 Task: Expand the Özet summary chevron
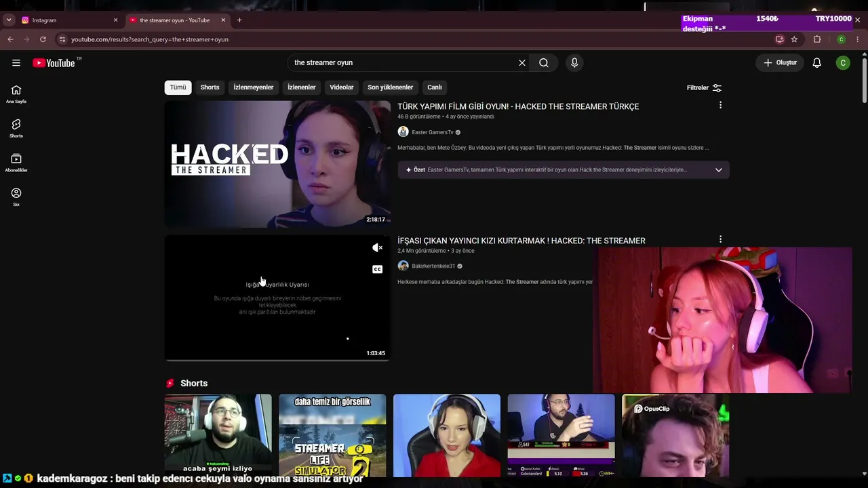click(719, 170)
